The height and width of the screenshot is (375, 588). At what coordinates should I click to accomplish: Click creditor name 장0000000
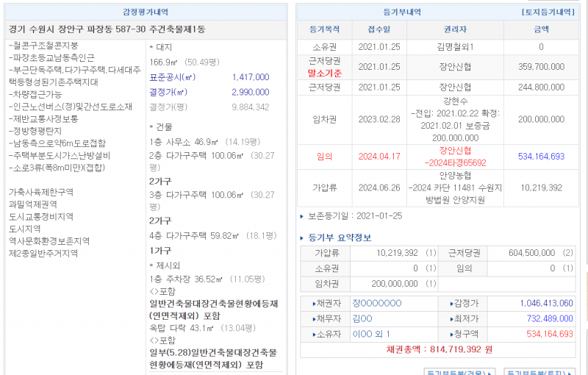coord(377,303)
